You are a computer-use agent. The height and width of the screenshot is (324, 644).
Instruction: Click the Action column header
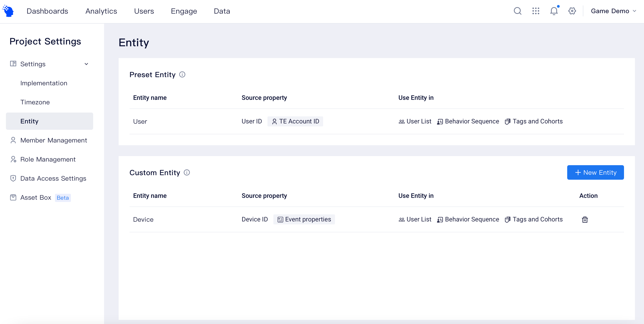point(589,196)
